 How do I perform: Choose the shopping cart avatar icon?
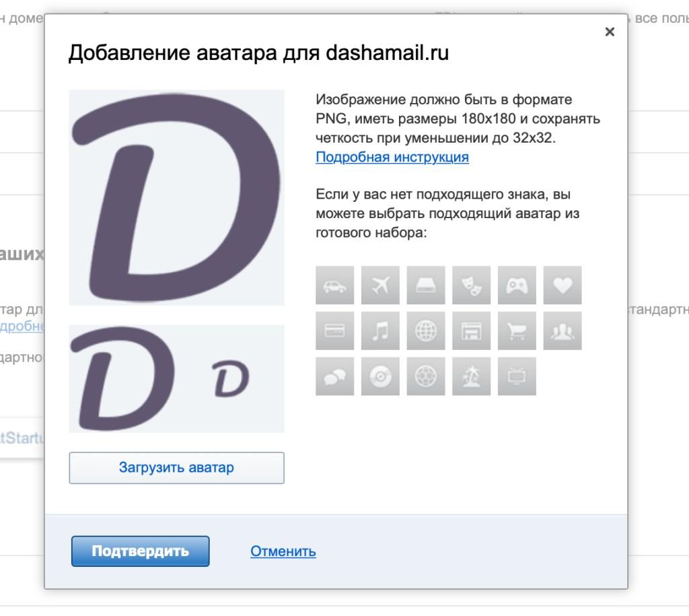pyautogui.click(x=517, y=331)
